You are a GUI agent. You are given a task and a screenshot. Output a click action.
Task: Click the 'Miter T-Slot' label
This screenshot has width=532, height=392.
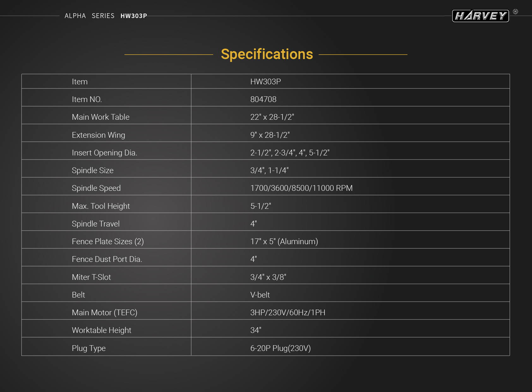[x=91, y=277]
